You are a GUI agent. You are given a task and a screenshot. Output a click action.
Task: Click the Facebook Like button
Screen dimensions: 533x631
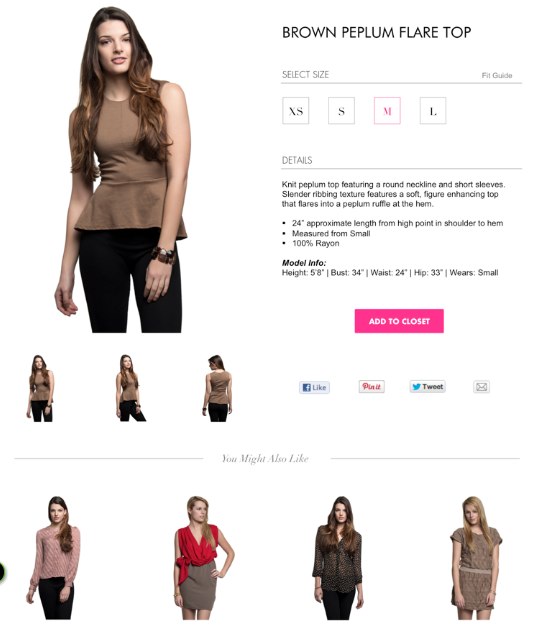point(314,387)
